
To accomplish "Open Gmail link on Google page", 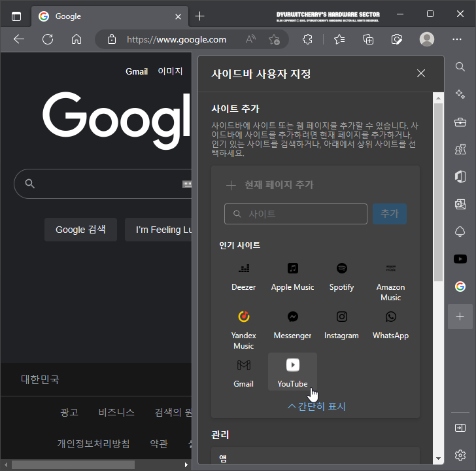I will point(137,72).
